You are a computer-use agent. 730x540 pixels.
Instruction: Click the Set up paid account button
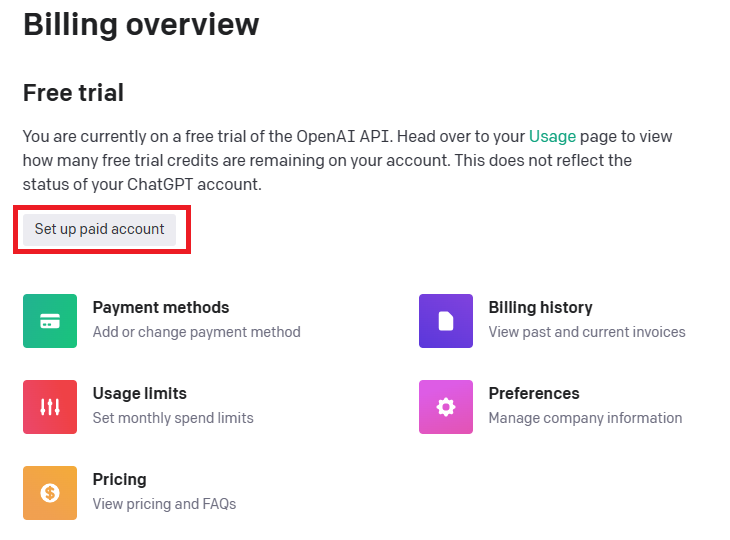[100, 230]
